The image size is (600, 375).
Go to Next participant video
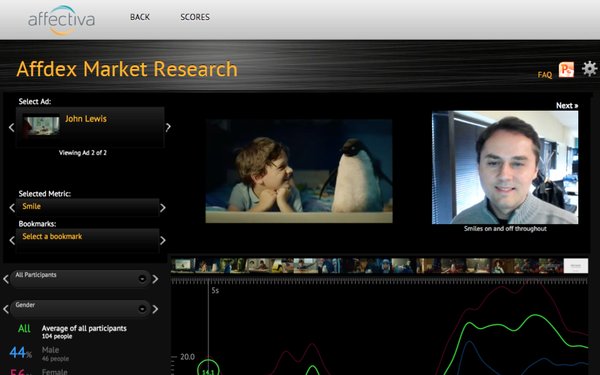567,106
